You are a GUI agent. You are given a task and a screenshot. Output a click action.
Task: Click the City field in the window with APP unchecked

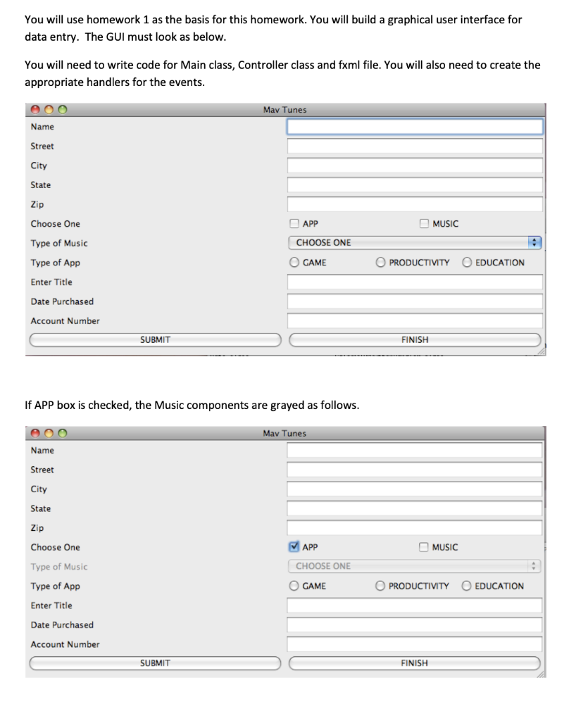[415, 165]
